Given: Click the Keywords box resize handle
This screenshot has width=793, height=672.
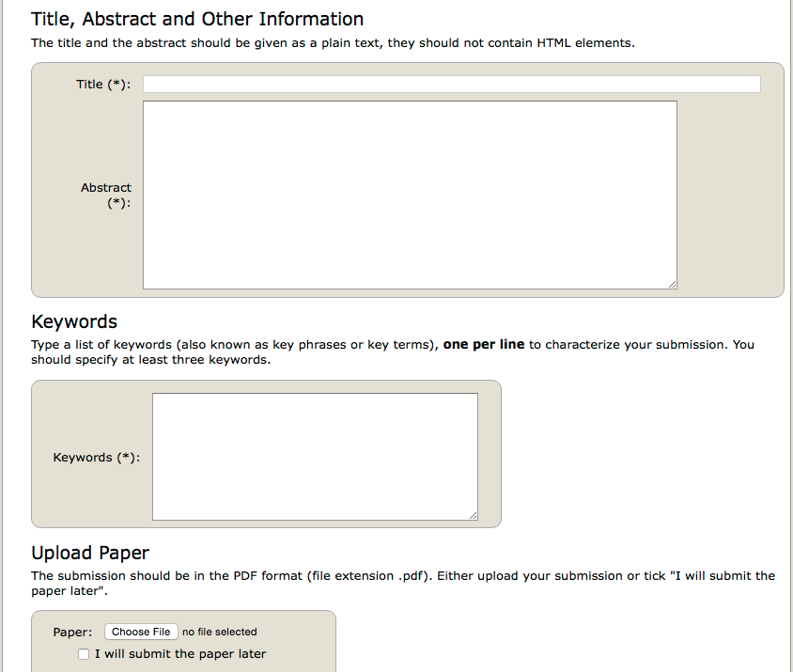Looking at the screenshot, I should (473, 514).
